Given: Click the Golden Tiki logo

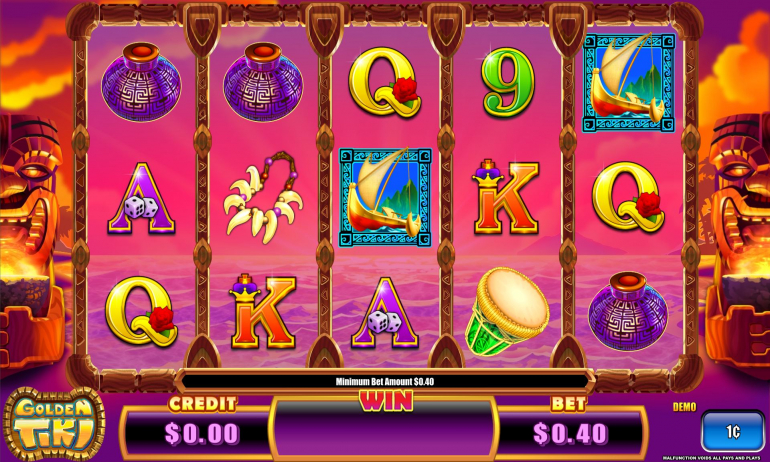Looking at the screenshot, I should (54, 425).
